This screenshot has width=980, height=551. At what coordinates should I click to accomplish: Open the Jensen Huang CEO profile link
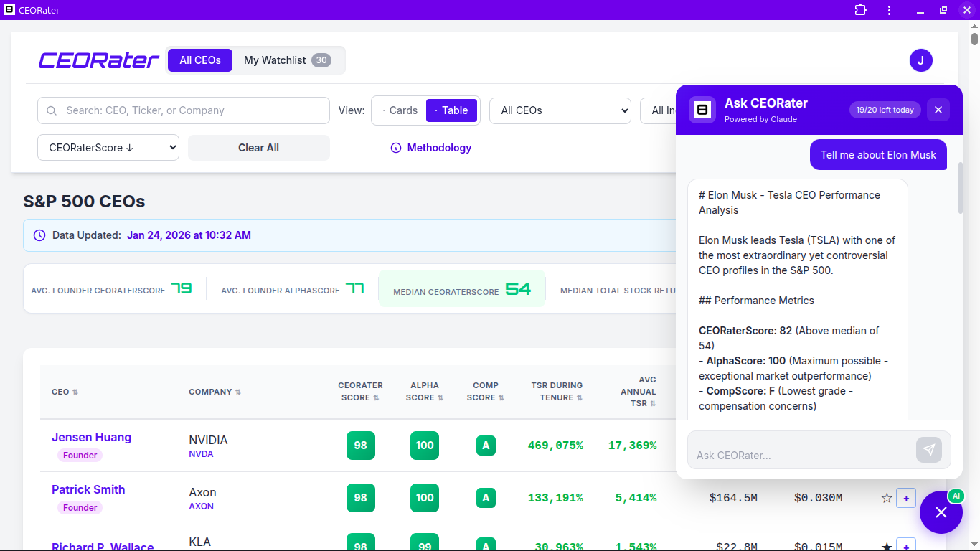click(91, 437)
